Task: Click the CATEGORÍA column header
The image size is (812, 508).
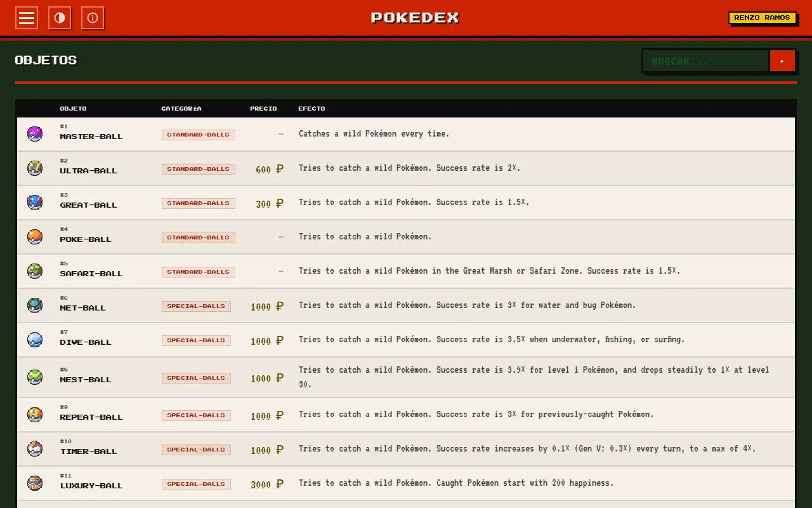Action: [x=181, y=109]
